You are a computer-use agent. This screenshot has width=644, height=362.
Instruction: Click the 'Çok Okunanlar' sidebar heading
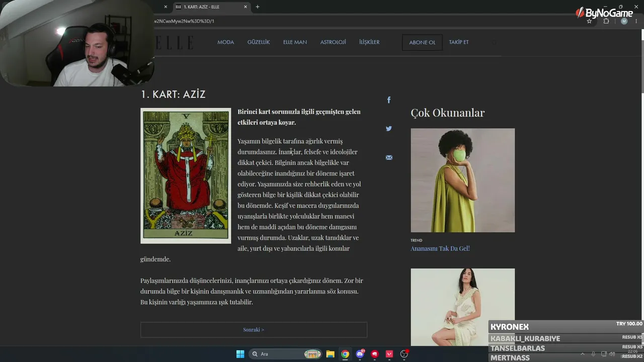447,113
